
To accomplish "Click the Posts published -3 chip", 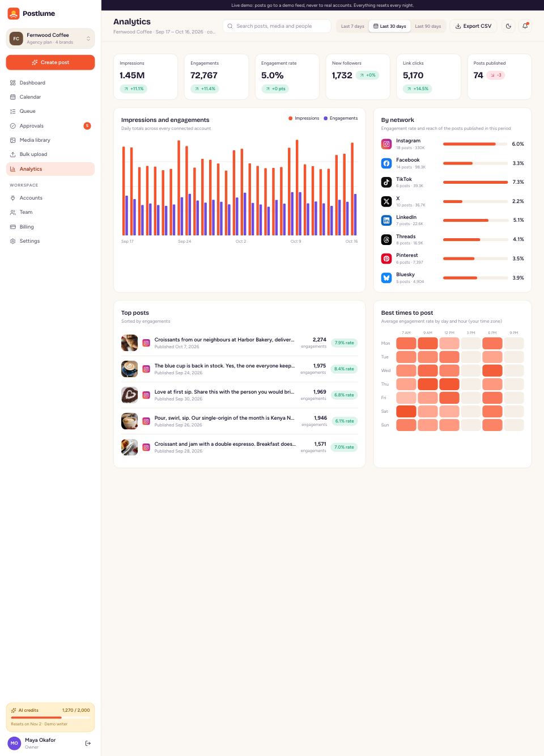I will pyautogui.click(x=496, y=75).
